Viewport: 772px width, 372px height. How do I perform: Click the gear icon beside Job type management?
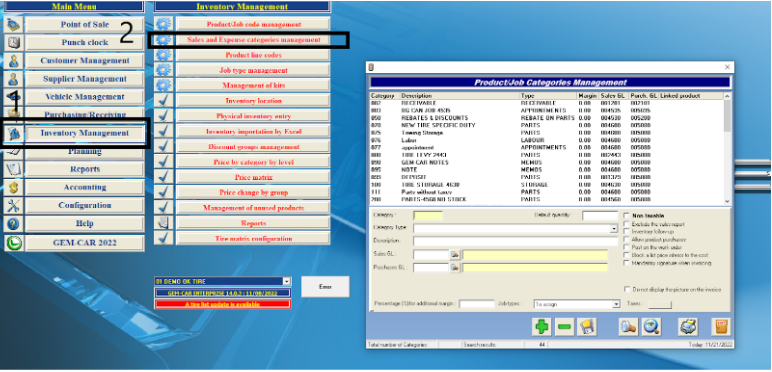tap(163, 70)
